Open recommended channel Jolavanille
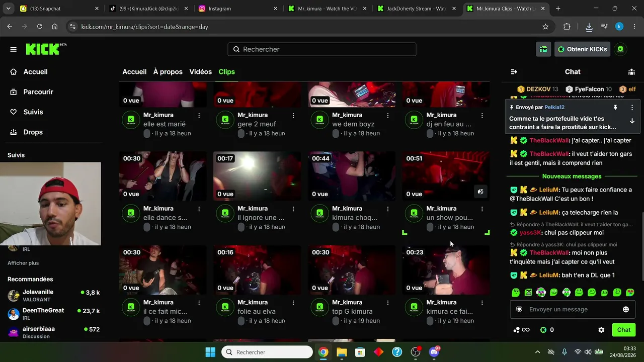The height and width of the screenshot is (362, 644). click(54, 296)
